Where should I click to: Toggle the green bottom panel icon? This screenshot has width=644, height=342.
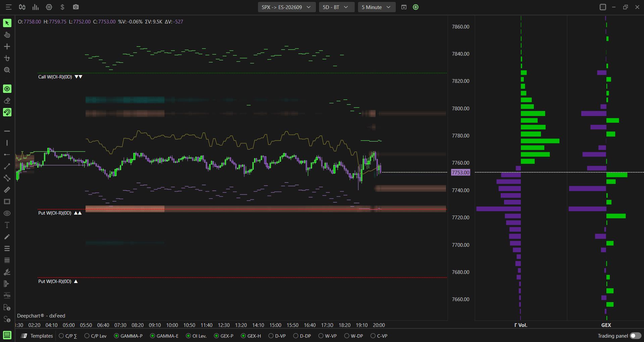[7, 335]
